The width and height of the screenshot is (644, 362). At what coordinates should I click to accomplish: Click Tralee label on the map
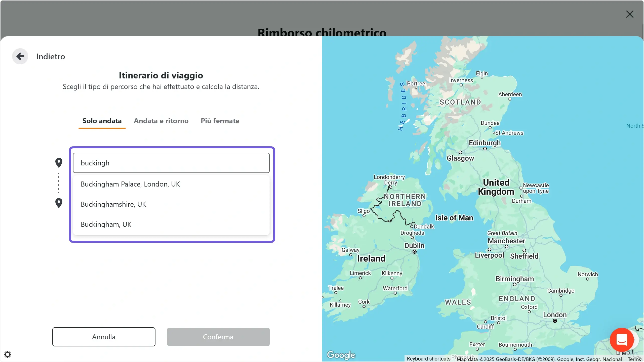click(x=336, y=288)
